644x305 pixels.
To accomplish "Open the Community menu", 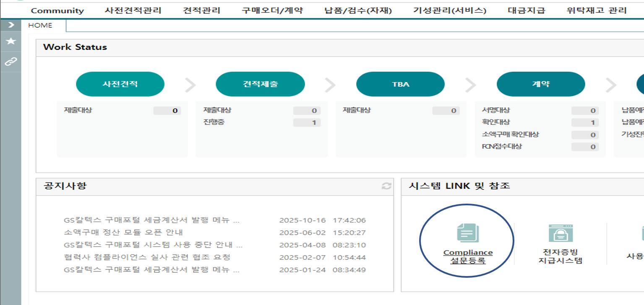I will (57, 11).
